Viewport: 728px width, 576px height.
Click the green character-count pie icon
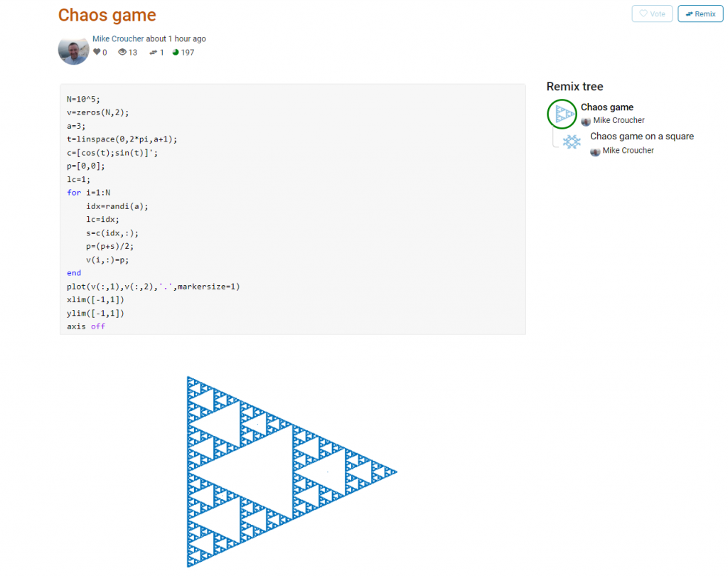176,52
